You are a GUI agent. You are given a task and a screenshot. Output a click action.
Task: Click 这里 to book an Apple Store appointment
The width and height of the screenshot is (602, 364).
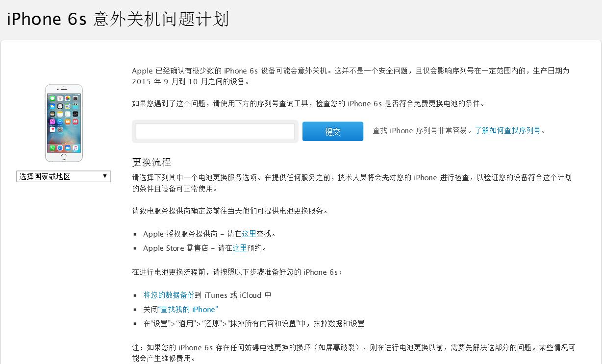[240, 248]
